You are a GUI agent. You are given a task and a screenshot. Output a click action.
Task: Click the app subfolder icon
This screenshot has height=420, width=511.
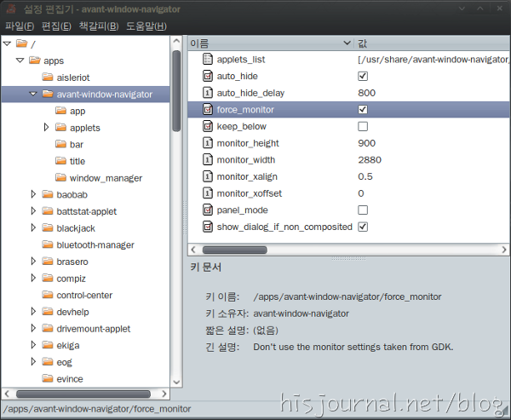click(60, 111)
